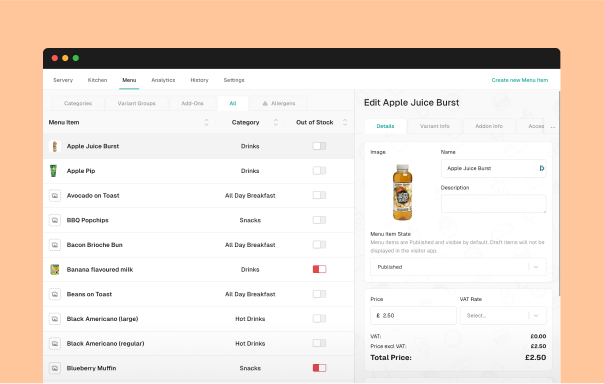604x384 pixels.
Task: Select the Apple Pip row name
Action: [x=81, y=171]
